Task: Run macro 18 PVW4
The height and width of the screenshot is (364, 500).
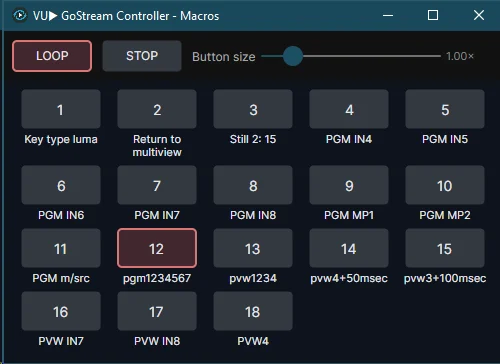Action: 253,311
